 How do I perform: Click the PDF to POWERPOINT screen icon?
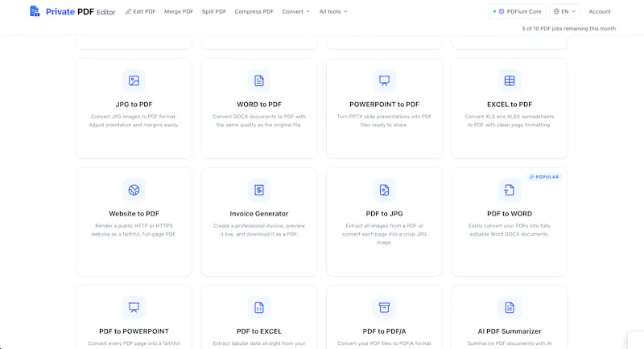pos(134,307)
